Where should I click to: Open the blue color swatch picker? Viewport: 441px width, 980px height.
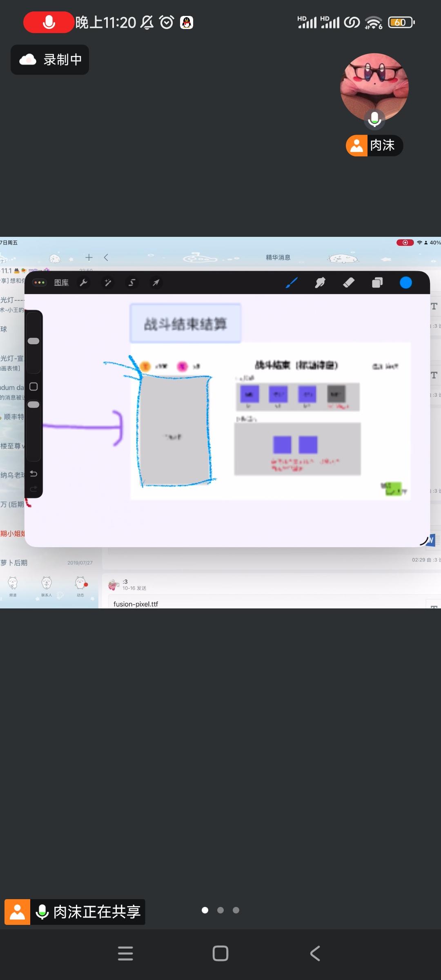406,283
